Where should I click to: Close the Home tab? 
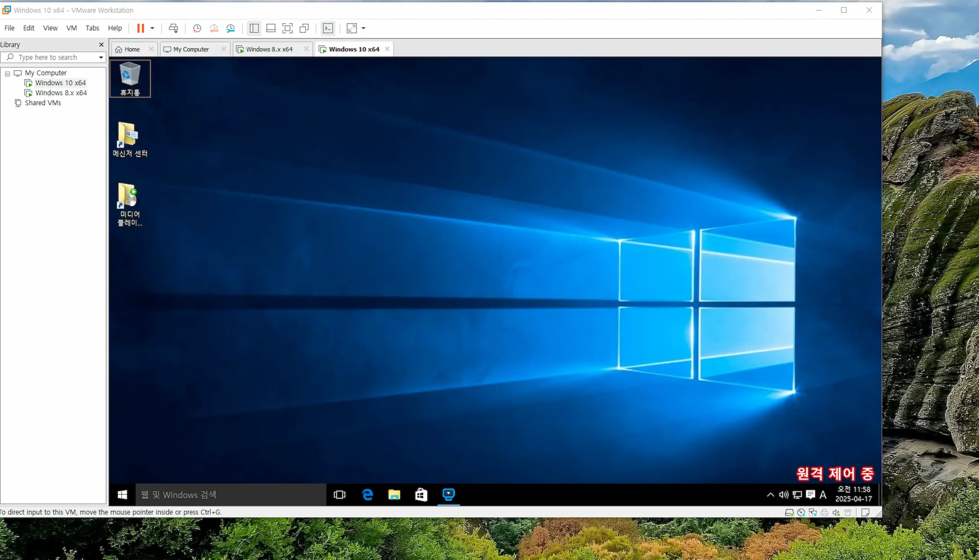tap(151, 49)
